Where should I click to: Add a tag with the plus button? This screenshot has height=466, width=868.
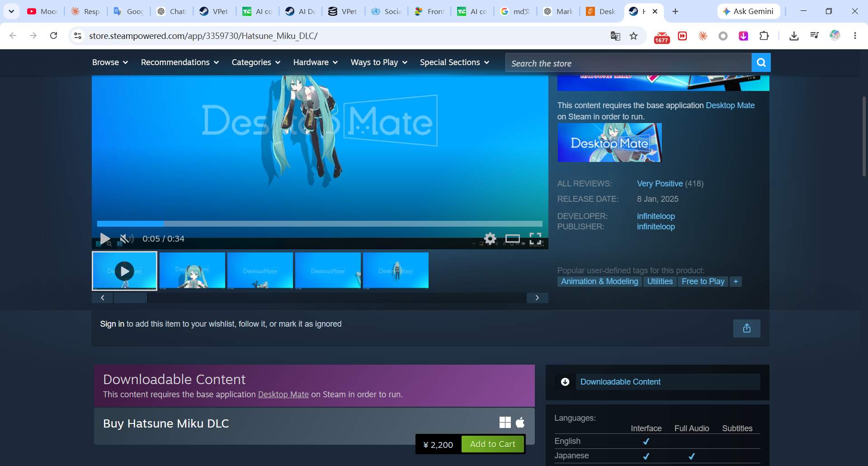coord(736,281)
